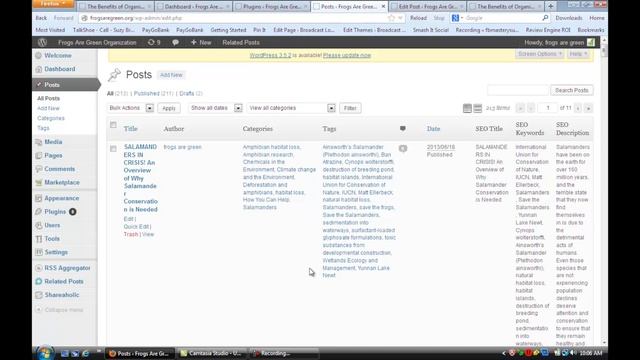This screenshot has width=640, height=360.
Task: Click the Search Posts button
Action: coord(571,90)
